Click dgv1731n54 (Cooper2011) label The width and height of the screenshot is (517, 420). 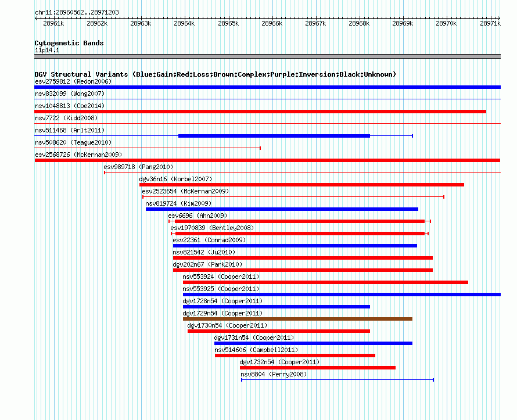point(254,338)
